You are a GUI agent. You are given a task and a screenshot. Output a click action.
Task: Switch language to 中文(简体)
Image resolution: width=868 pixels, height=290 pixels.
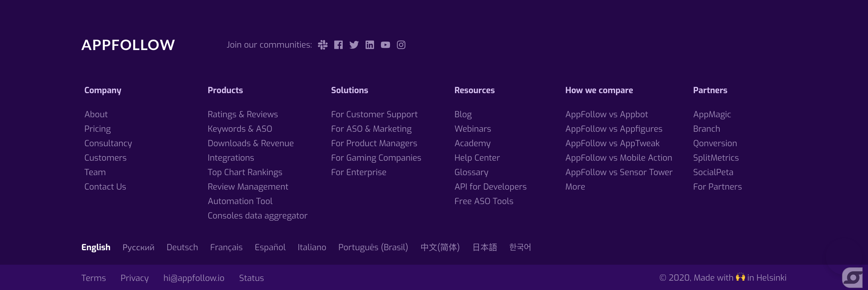pyautogui.click(x=440, y=247)
